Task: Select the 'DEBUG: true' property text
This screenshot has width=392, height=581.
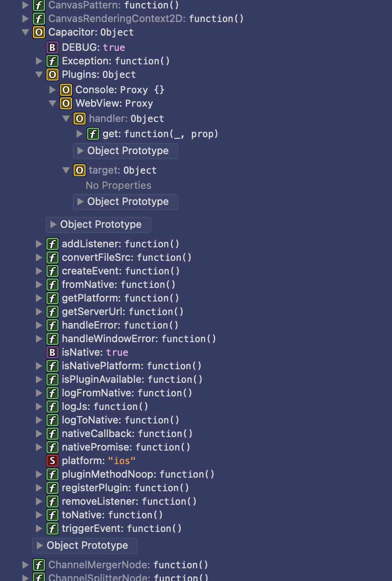Action: click(x=94, y=47)
